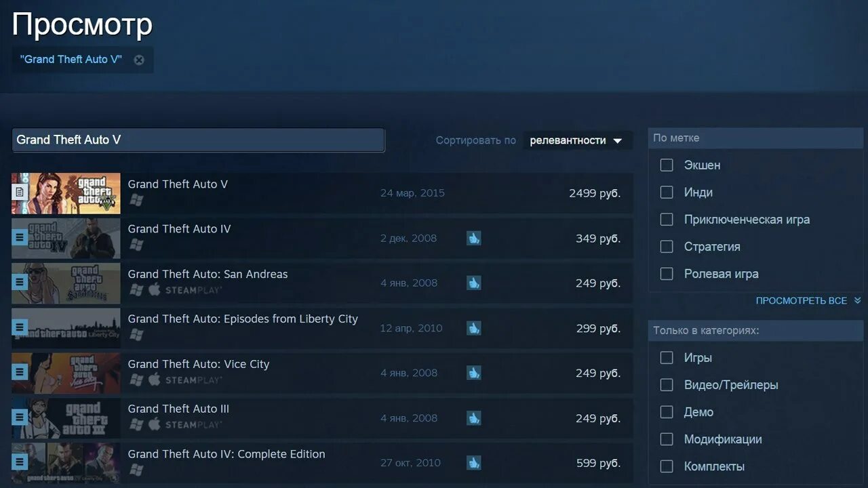868x488 pixels.
Task: Click the release date 12 апр. 2010
Action: (411, 328)
